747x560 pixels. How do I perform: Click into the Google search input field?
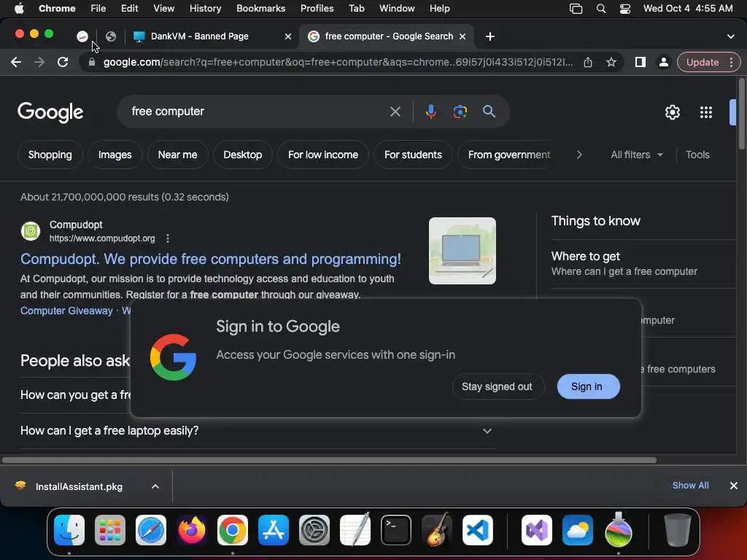click(x=258, y=112)
